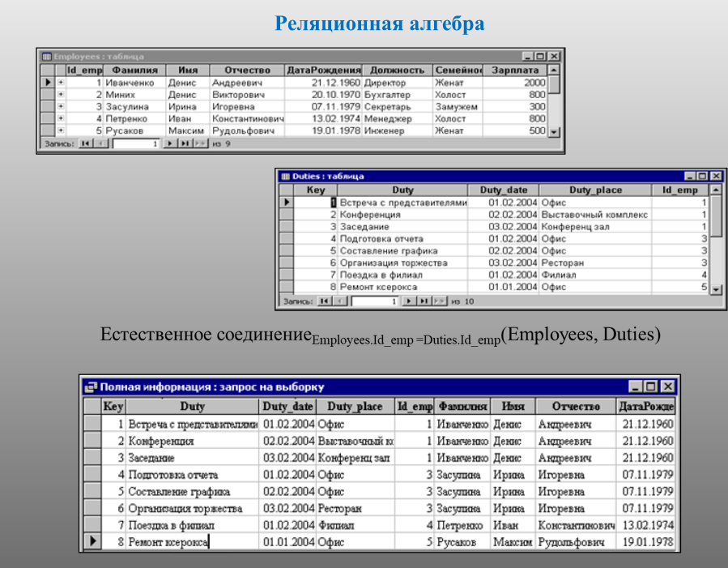Screen dimensions: 728x568
Task: Maximize the Полная информация query window
Action: [651, 386]
